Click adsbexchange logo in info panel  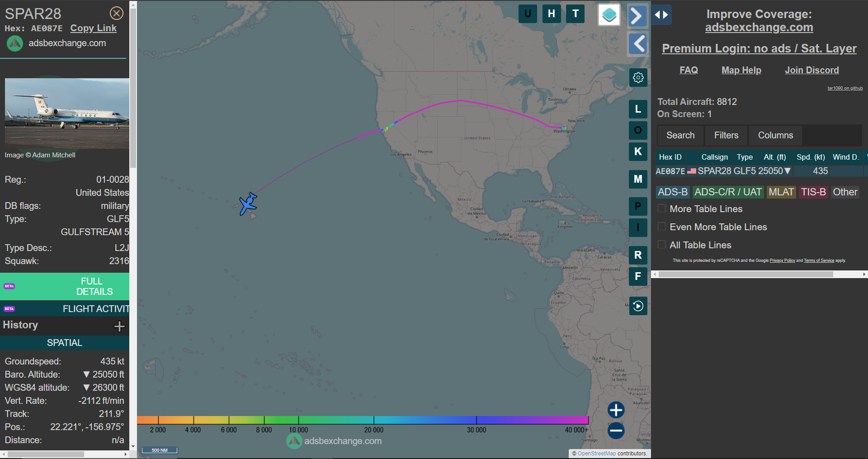pos(15,43)
